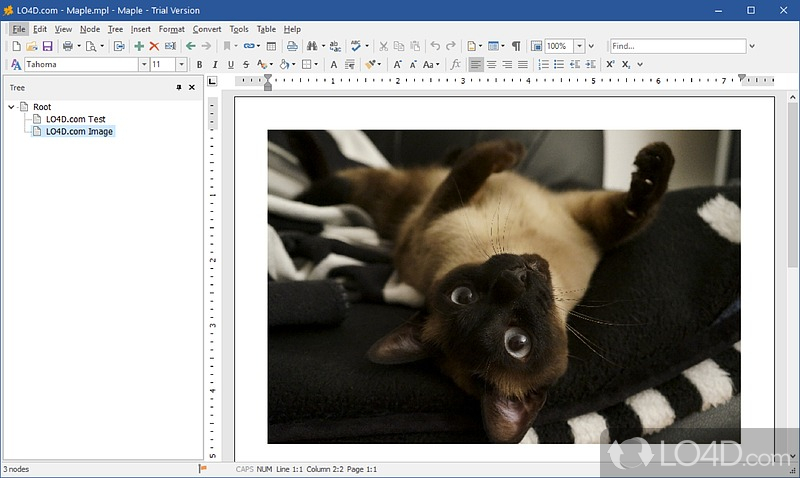Toggle bold formatting
The width and height of the screenshot is (800, 478).
(199, 64)
